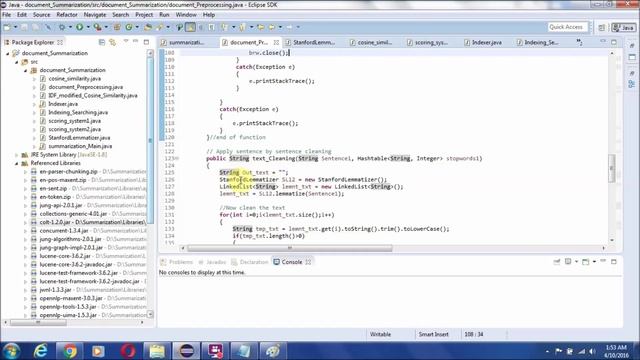This screenshot has width=640, height=360.
Task: Open the Project menu
Action: coord(144,15)
